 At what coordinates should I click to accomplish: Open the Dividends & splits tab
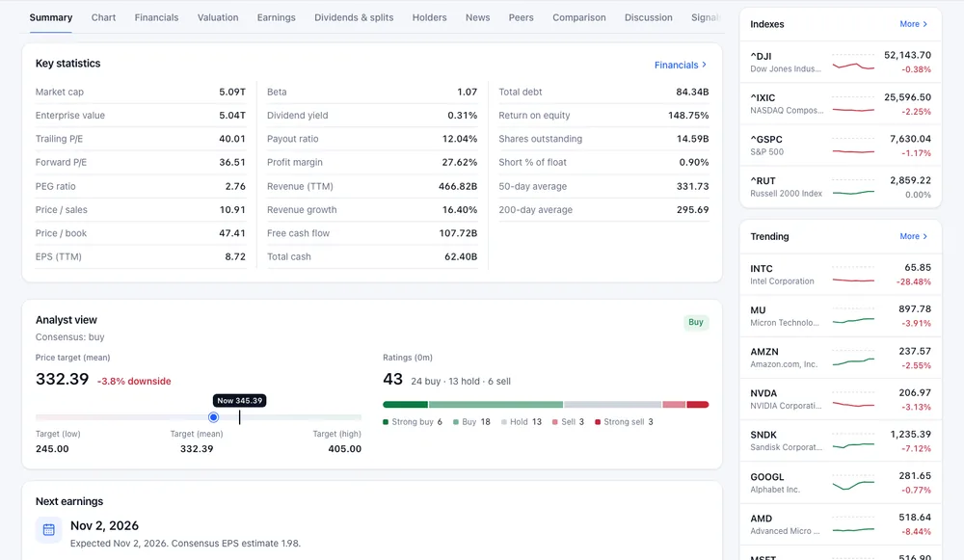pyautogui.click(x=354, y=17)
